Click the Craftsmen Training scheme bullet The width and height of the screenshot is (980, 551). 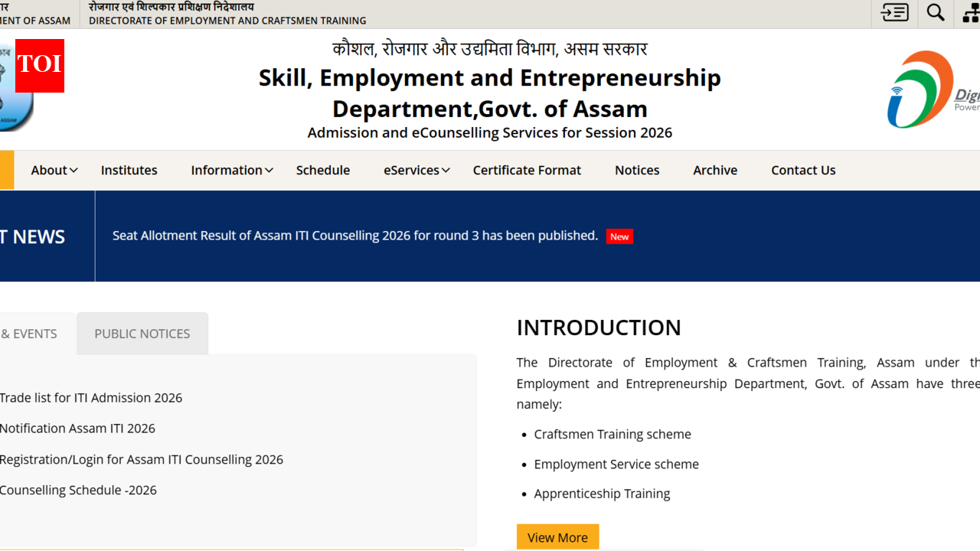click(x=612, y=434)
